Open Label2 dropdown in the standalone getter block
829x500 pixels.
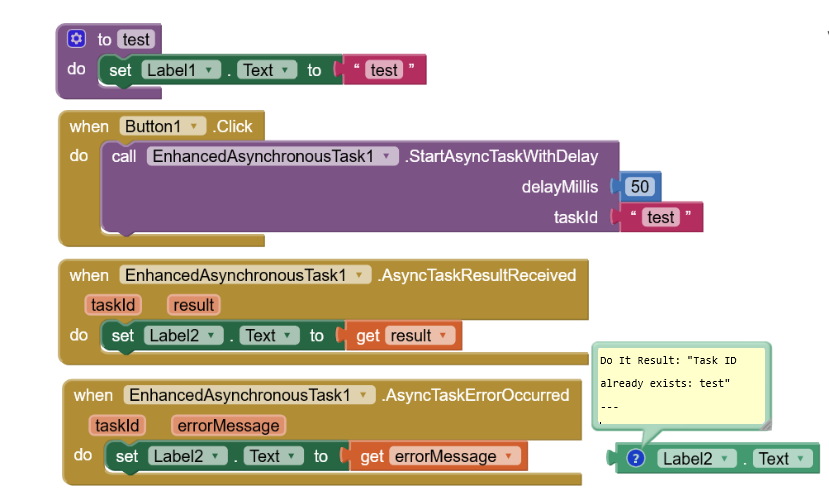click(696, 458)
